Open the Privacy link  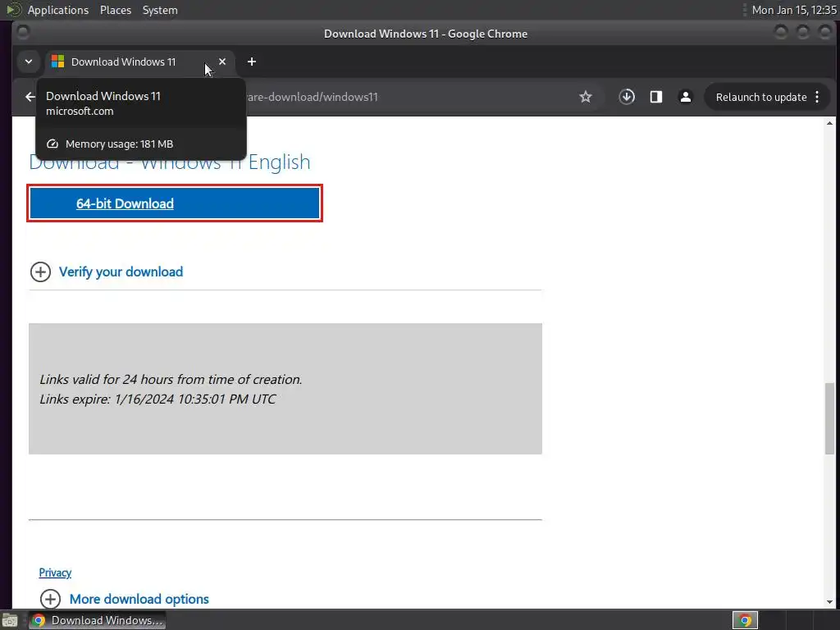pyautogui.click(x=55, y=573)
